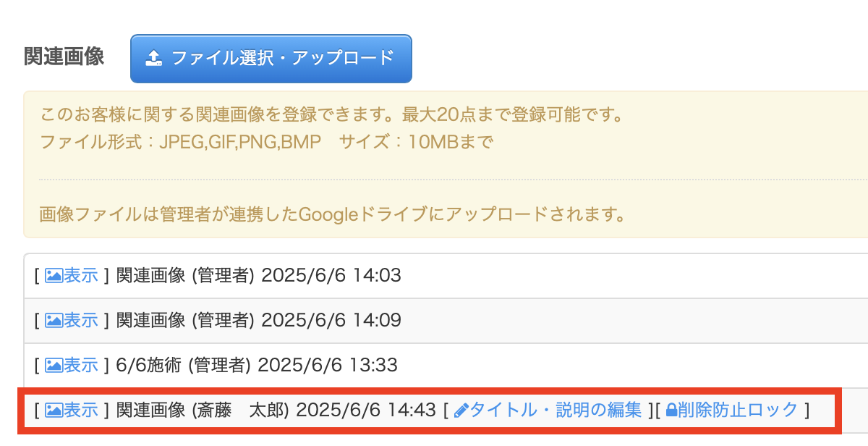Open 表示 link in the 斎藤 太郎 row

[80, 411]
